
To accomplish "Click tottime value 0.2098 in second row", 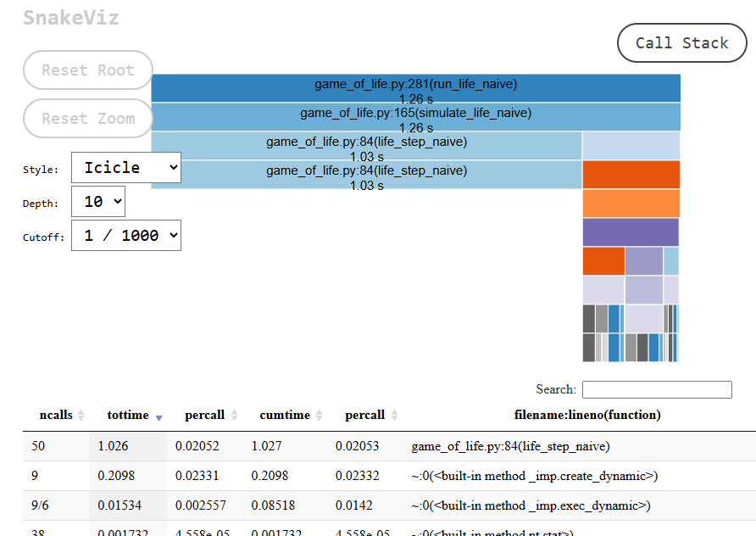I will point(116,476).
